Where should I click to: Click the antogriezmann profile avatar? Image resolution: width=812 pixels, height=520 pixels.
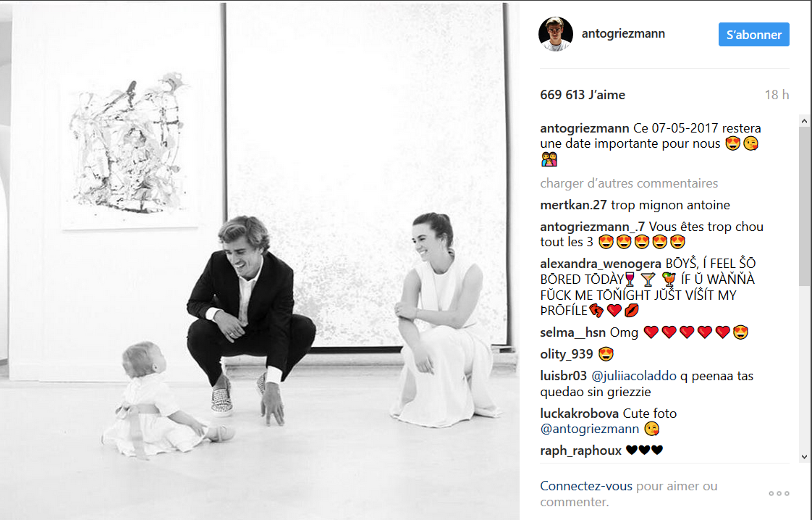556,34
